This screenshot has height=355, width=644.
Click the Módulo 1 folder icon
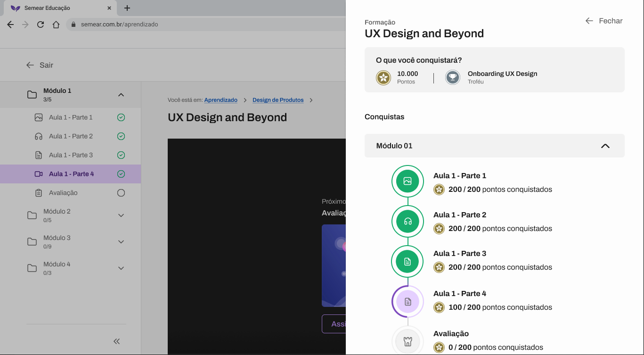32,95
